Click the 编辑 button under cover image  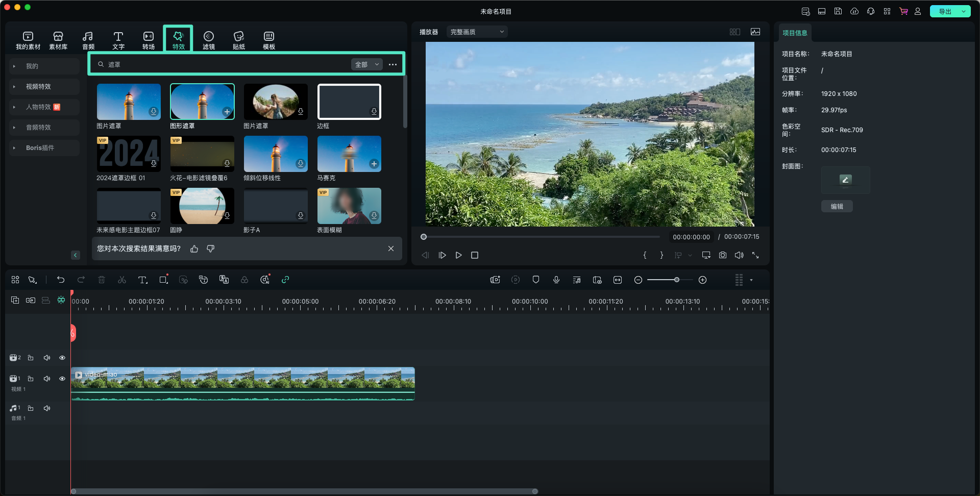[x=837, y=207]
